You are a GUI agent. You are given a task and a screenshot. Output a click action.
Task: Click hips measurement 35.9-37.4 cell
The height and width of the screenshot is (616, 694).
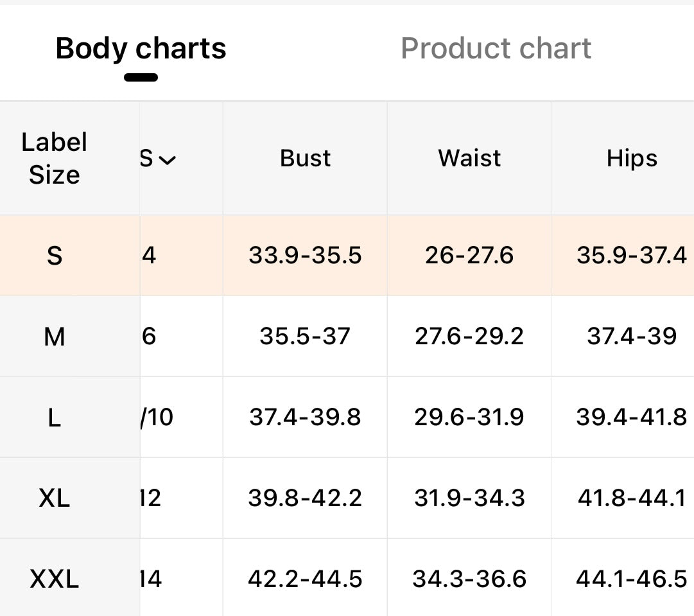632,256
